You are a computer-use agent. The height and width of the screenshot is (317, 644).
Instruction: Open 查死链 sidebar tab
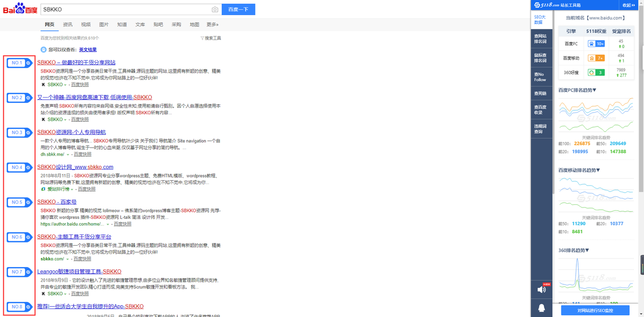541,93
